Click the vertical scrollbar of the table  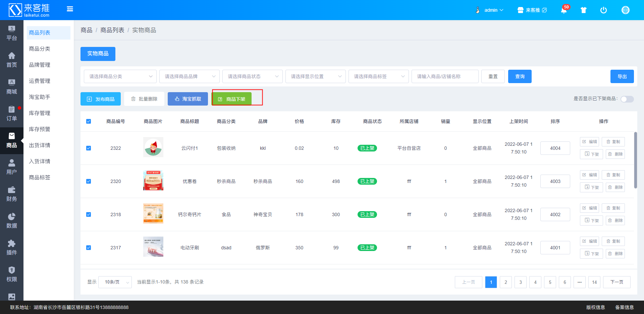tap(635, 160)
